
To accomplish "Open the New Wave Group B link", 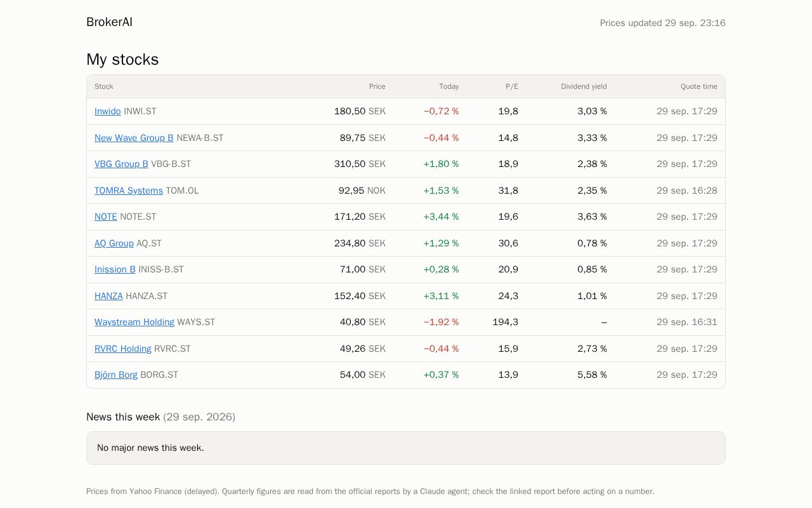I will point(134,138).
